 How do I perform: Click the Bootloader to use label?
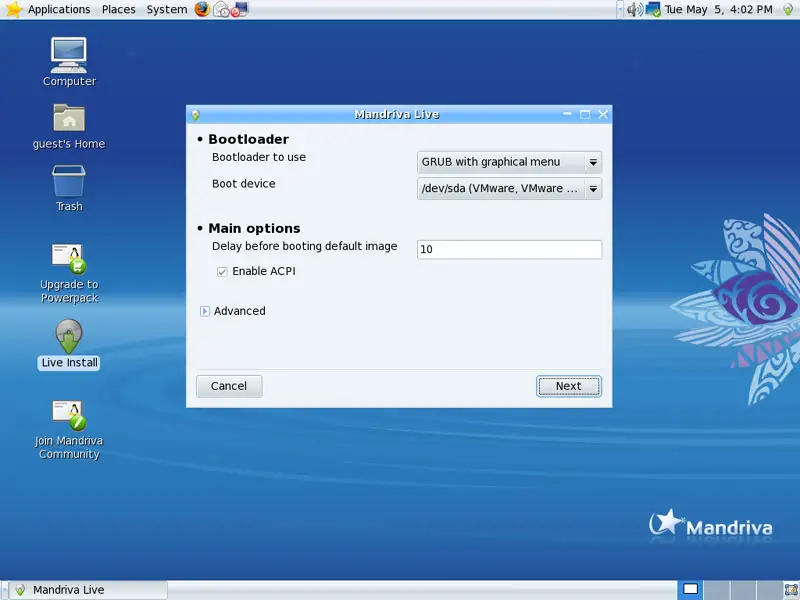click(x=259, y=157)
